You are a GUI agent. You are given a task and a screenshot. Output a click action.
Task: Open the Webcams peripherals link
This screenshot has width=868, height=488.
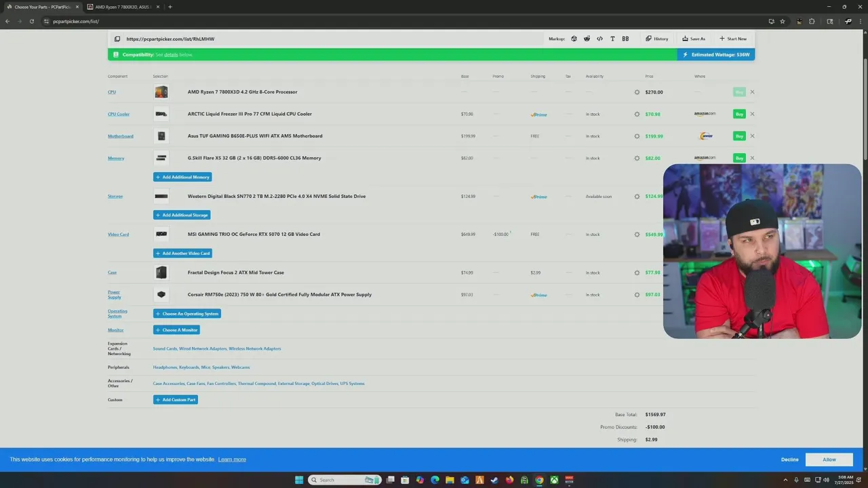tap(241, 367)
